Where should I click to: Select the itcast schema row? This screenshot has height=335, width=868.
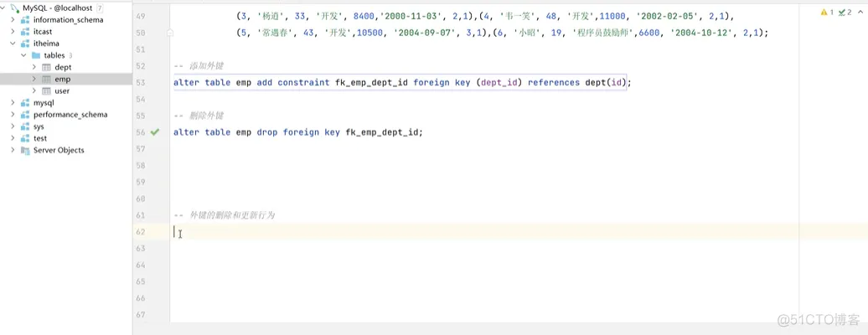coord(66,32)
